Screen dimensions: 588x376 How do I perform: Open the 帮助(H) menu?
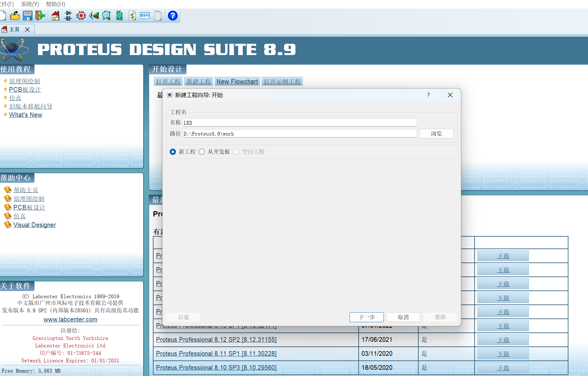coord(56,4)
